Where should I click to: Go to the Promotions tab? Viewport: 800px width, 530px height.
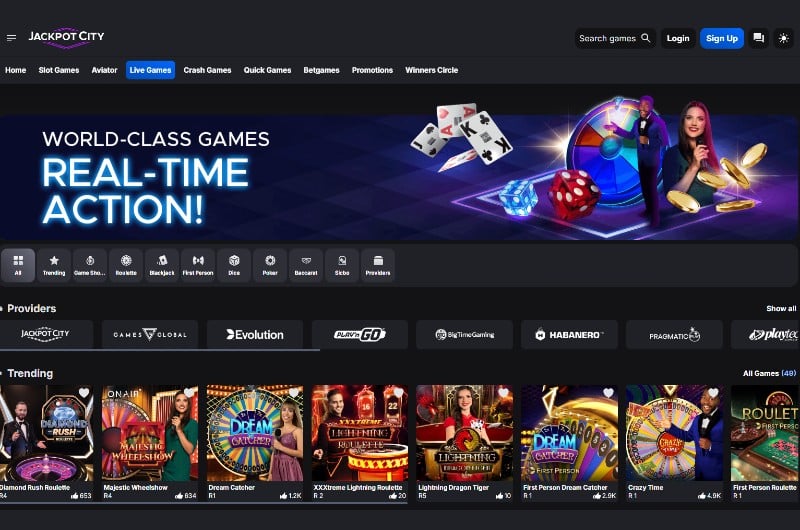tap(372, 70)
